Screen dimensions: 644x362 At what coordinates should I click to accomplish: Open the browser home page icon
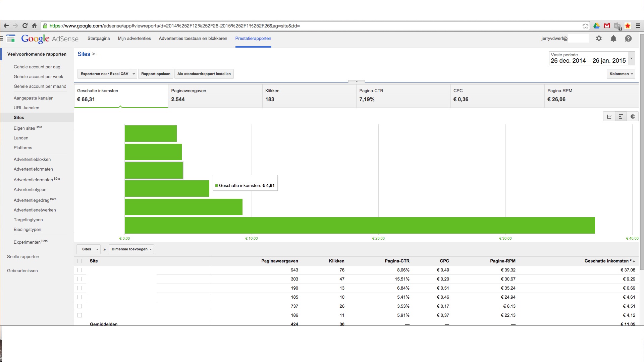click(34, 26)
